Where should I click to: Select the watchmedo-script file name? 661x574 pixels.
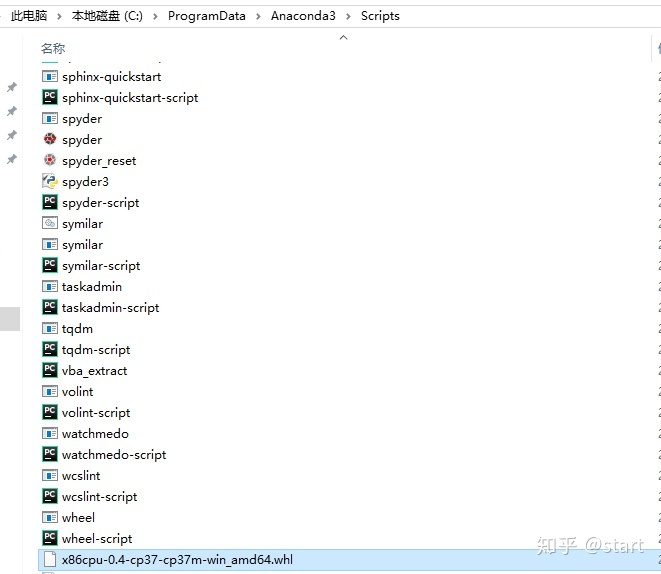[x=114, y=455]
